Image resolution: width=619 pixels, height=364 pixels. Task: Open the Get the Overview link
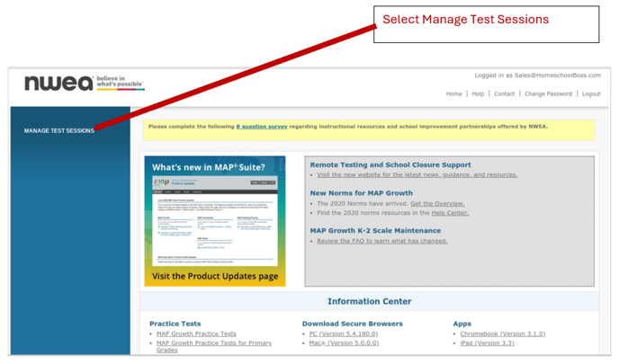point(437,203)
